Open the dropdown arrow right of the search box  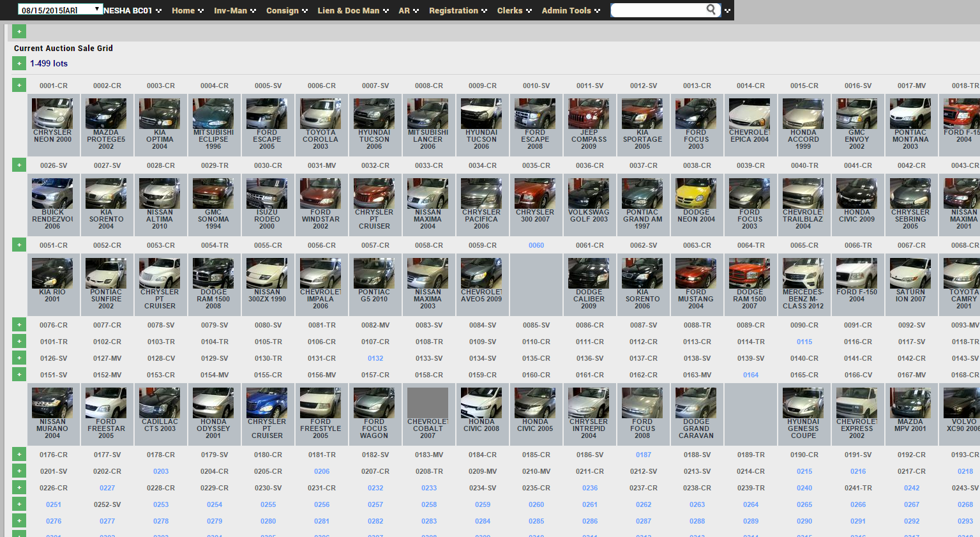coord(727,11)
